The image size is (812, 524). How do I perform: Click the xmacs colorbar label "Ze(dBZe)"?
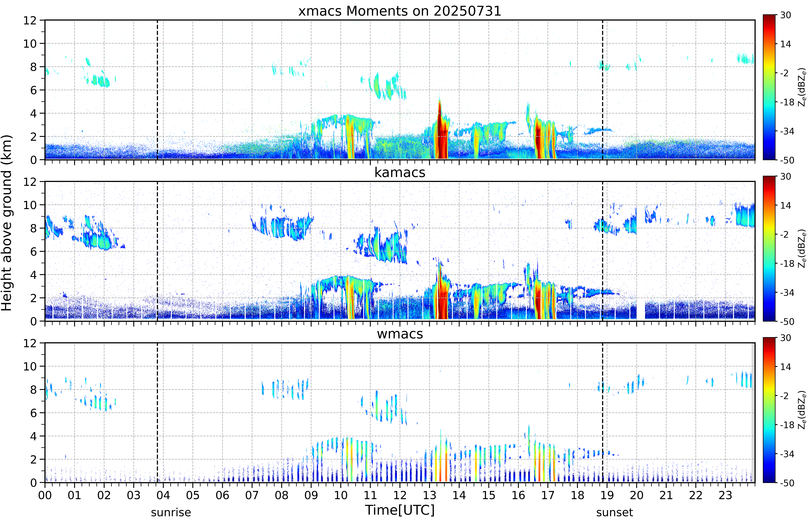802,87
